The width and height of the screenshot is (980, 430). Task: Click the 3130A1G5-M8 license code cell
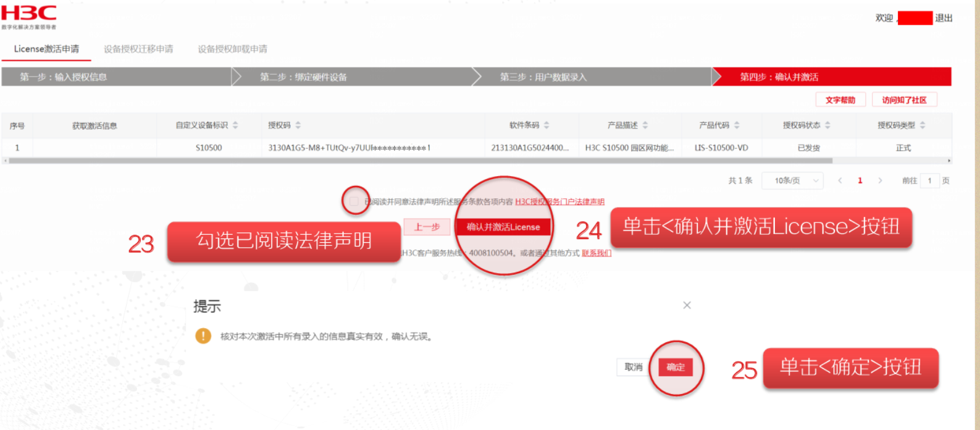click(x=349, y=148)
